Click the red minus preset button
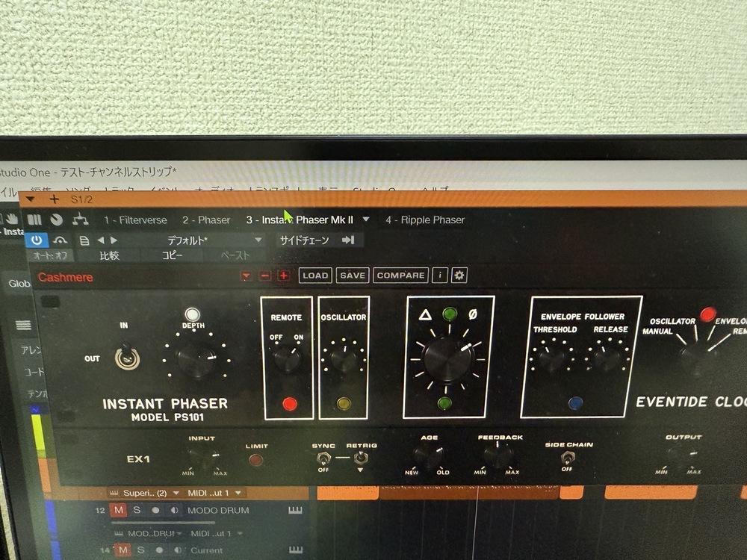 pos(264,276)
